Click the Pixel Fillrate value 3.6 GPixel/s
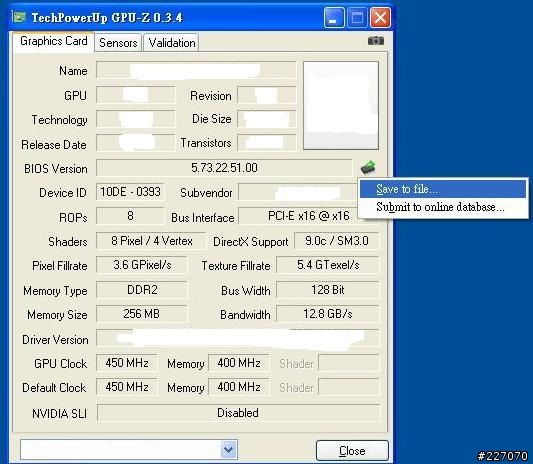 click(142, 265)
